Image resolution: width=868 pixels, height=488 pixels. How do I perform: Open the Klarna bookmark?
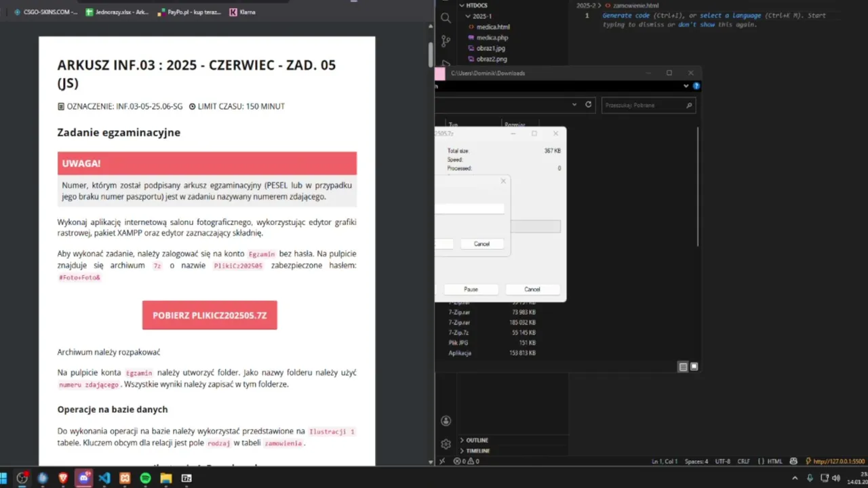point(243,12)
